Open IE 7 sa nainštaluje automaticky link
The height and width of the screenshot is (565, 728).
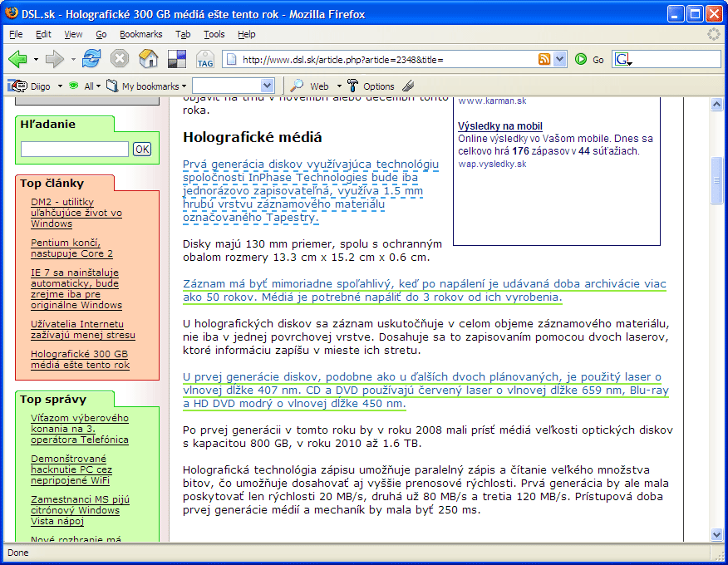(x=76, y=289)
